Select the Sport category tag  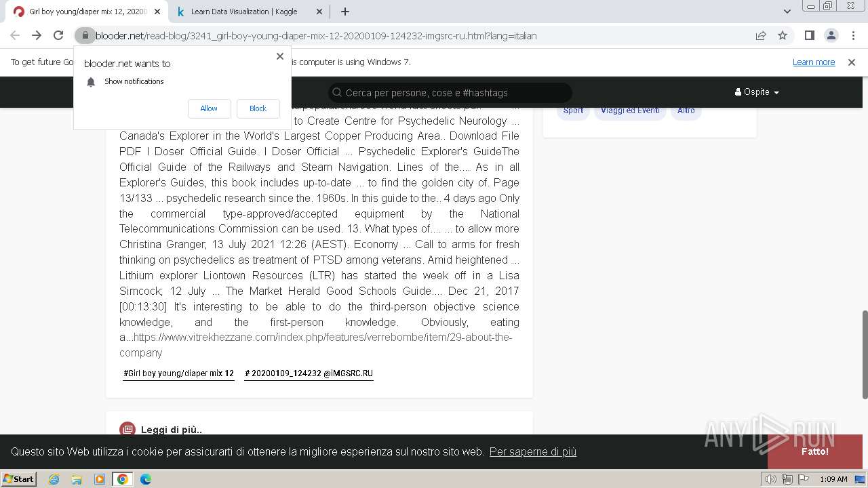tap(573, 110)
